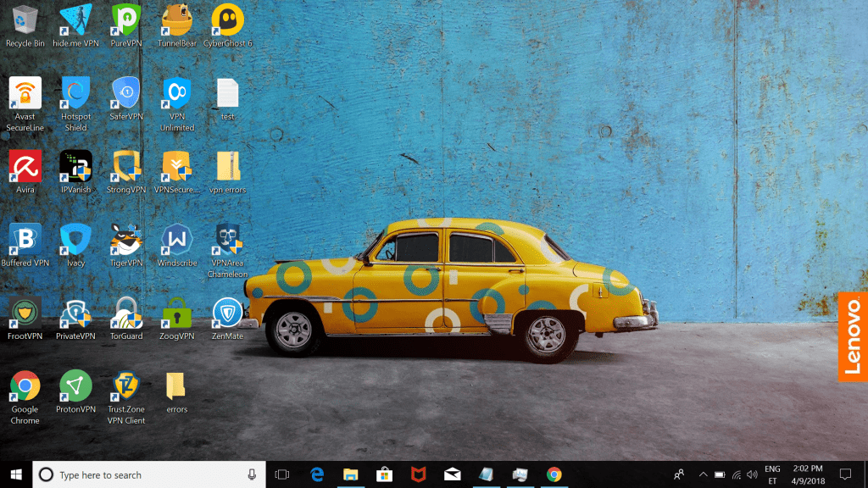Open File Explorer from the taskbar
The height and width of the screenshot is (488, 868).
pos(350,474)
